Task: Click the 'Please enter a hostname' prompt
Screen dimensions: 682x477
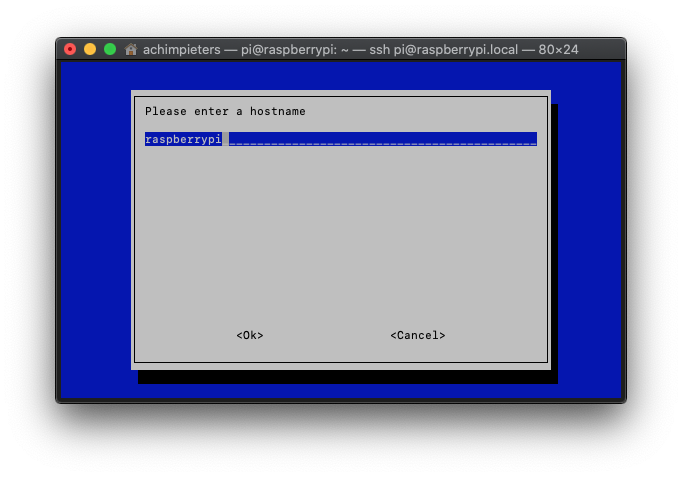Action: click(x=225, y=111)
